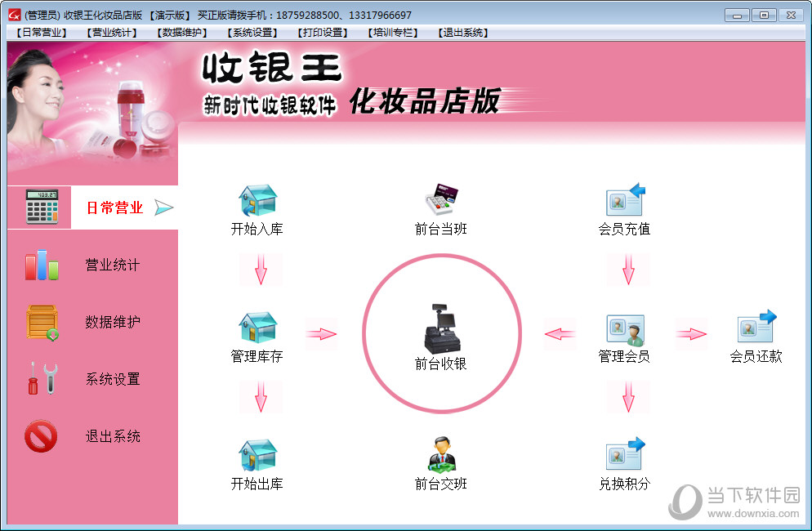
Task: Switch to 系统设置 in the sidebar
Action: [x=113, y=379]
